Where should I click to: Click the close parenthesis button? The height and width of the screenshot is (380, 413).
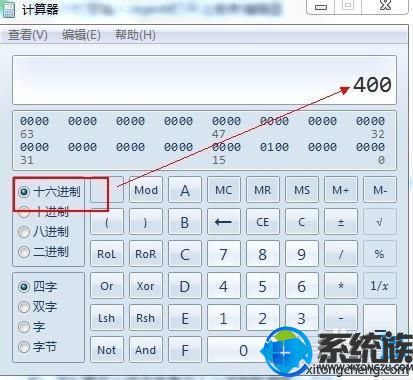146,222
